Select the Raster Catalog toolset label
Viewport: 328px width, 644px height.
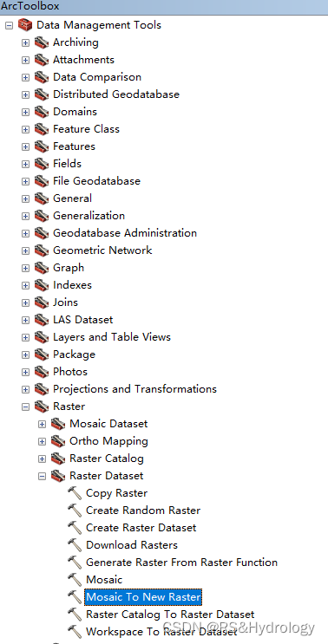point(107,459)
